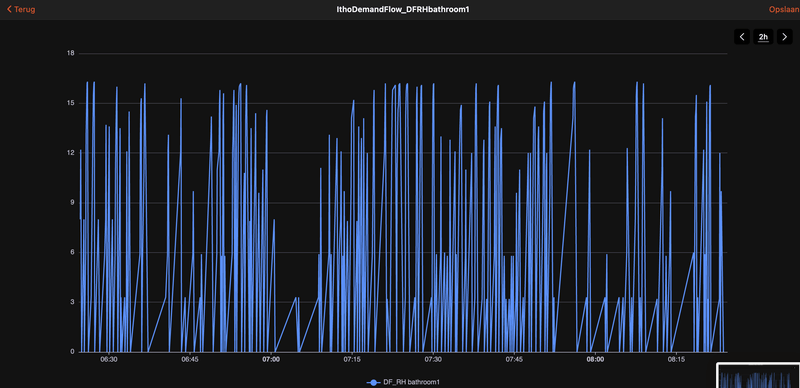Screen dimensions: 800x388
Task: Toggle the DF_RH bathroom1 legend series
Action: (403, 382)
